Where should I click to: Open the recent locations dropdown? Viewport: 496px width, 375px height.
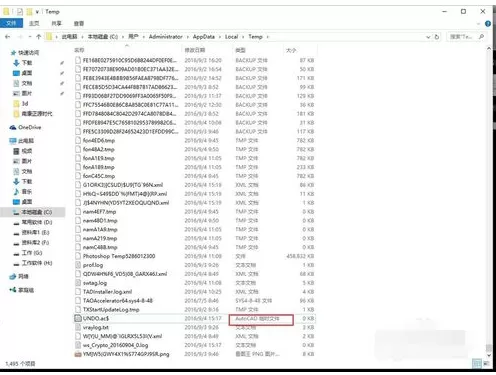[x=30, y=37]
